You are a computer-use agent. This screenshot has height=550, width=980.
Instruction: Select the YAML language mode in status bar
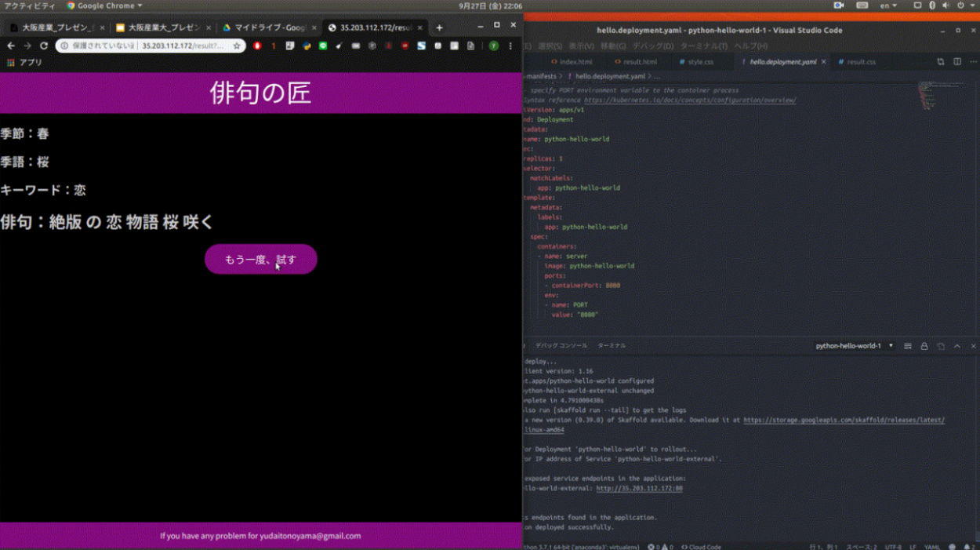pos(932,546)
